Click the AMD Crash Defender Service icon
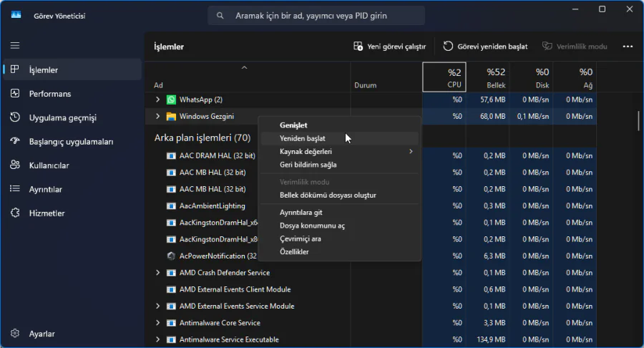The image size is (644, 348). click(x=171, y=273)
